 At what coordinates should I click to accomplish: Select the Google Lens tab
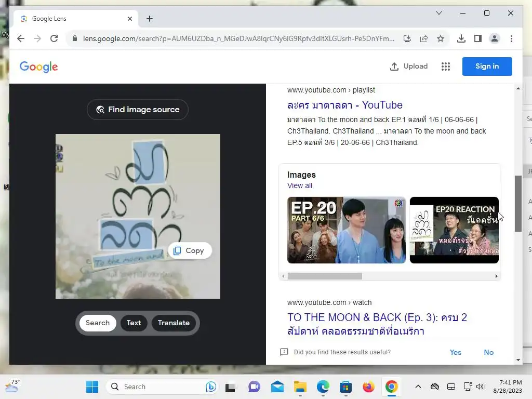coord(76,19)
